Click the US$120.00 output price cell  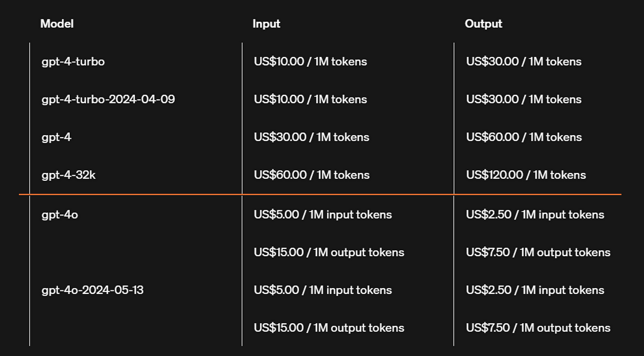click(526, 175)
